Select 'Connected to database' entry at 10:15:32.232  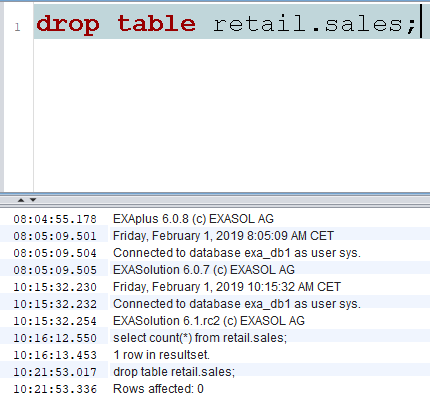(237, 304)
